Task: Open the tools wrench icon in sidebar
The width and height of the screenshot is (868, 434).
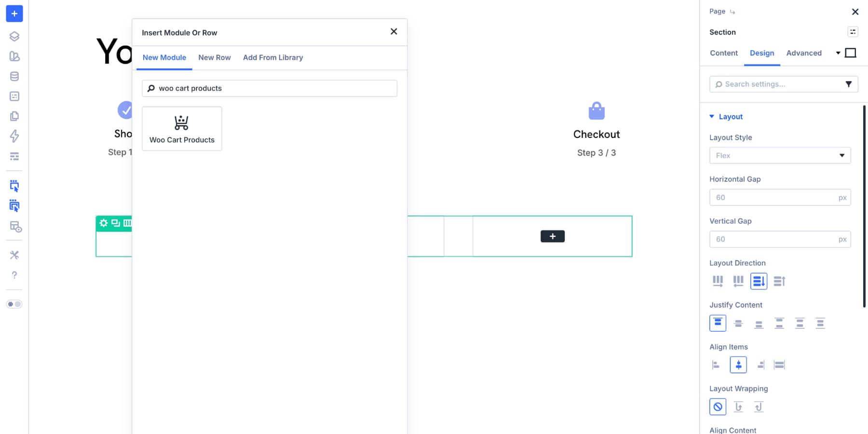Action: click(x=14, y=255)
